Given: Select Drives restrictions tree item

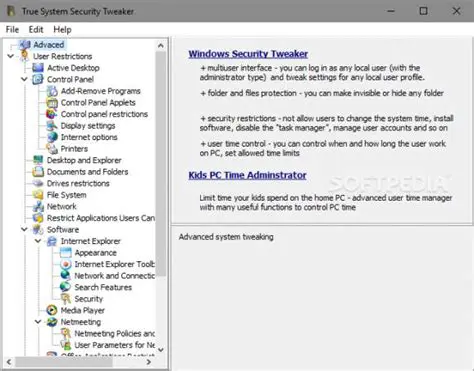Looking at the screenshot, I should pos(78,183).
